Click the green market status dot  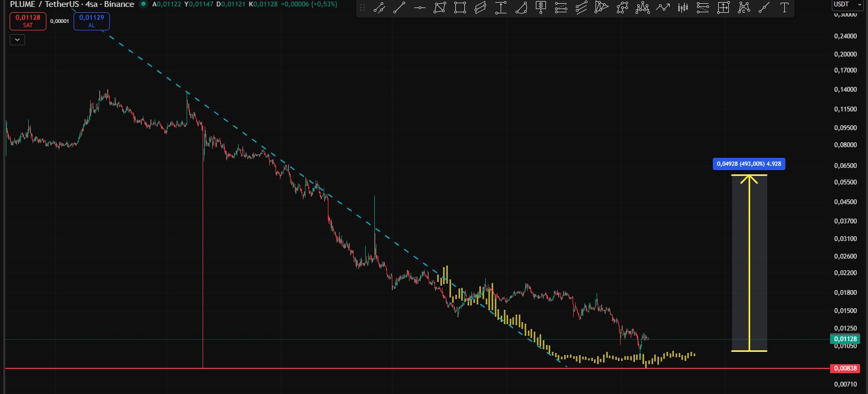[143, 4]
